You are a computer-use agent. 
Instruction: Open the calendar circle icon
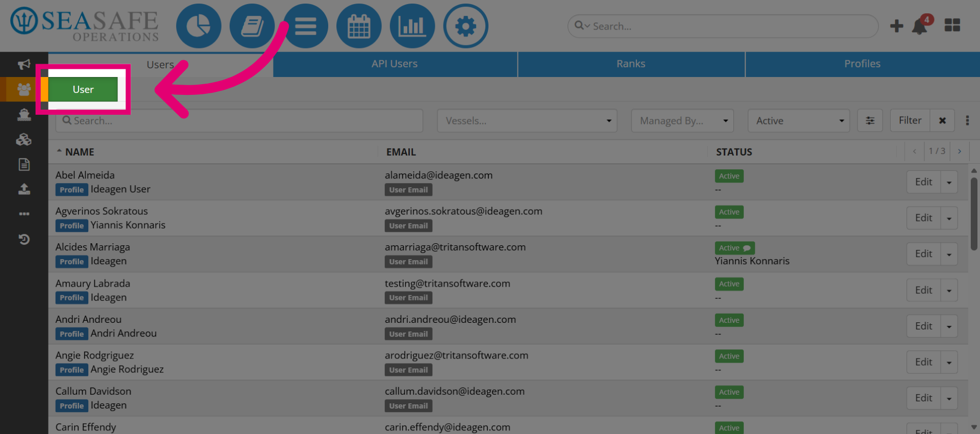tap(359, 26)
